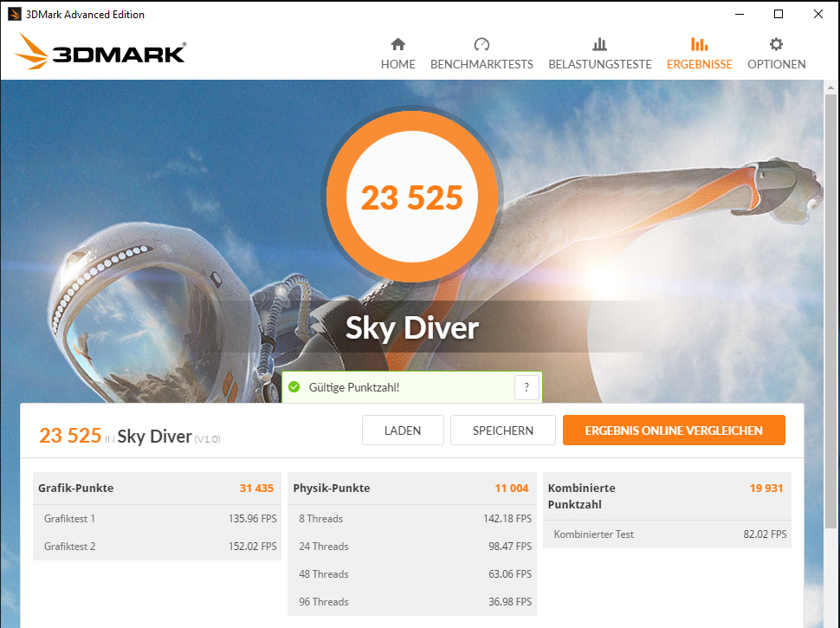
Task: Go to the BELASTUNGSTESTE tab
Action: (600, 54)
